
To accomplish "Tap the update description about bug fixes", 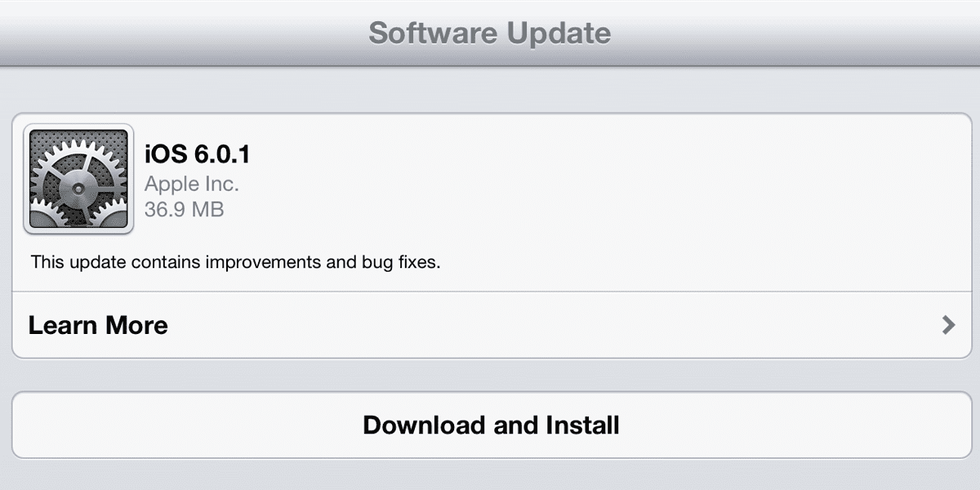I will click(235, 263).
